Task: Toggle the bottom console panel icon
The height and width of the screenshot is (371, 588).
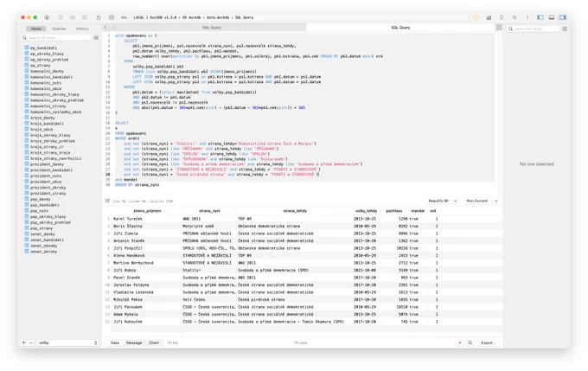Action: point(552,17)
